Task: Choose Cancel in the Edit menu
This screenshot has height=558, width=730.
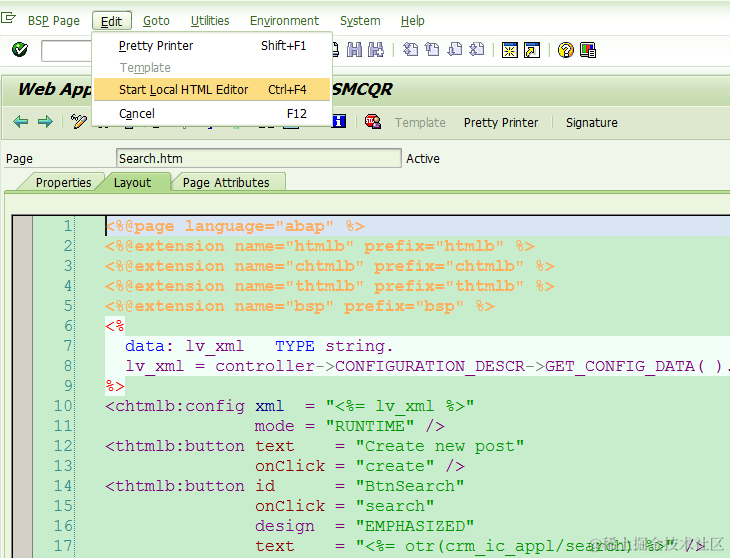Action: [x=212, y=114]
